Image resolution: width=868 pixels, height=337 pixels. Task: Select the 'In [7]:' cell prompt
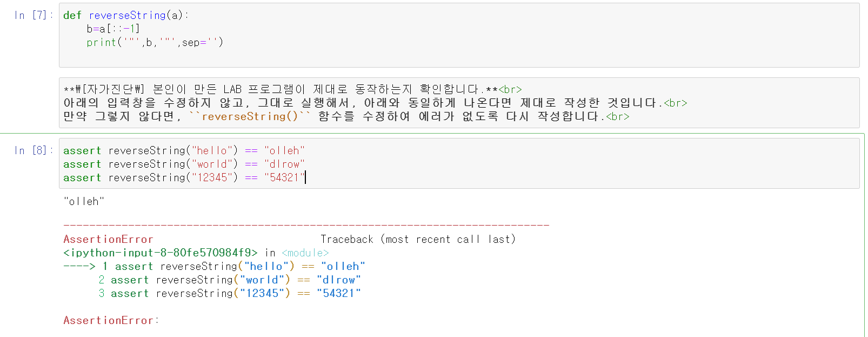tap(34, 15)
